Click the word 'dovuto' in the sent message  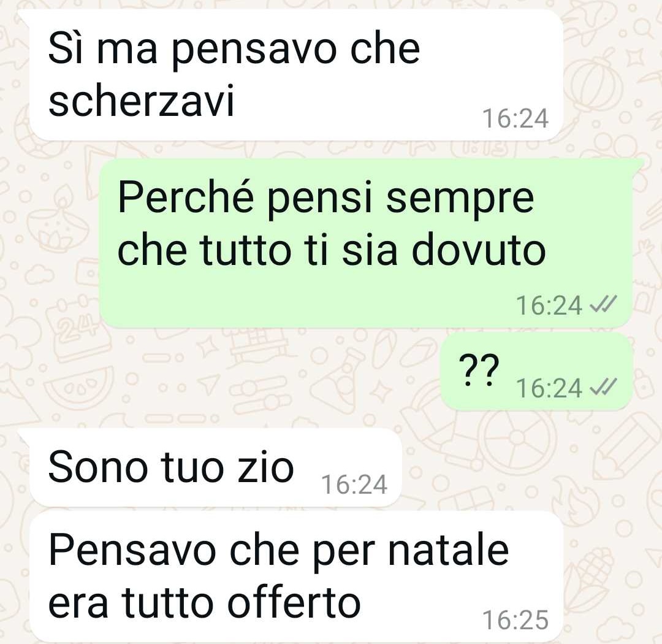tap(478, 251)
